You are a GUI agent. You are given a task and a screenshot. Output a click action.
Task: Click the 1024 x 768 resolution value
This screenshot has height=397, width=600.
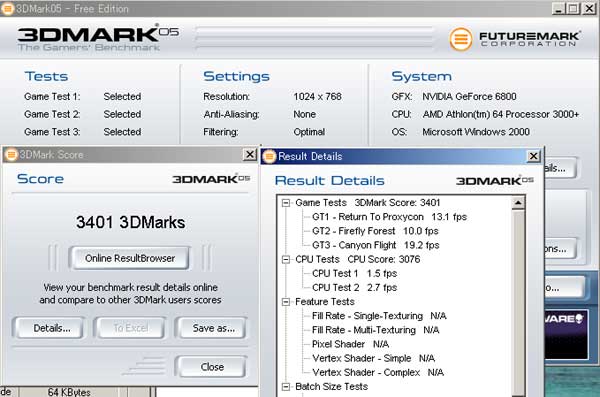pos(317,97)
